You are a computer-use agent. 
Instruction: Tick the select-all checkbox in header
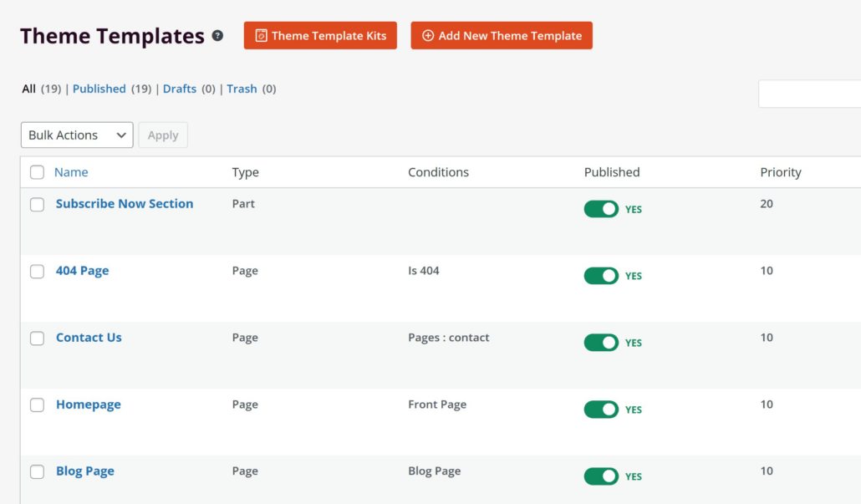pos(37,172)
